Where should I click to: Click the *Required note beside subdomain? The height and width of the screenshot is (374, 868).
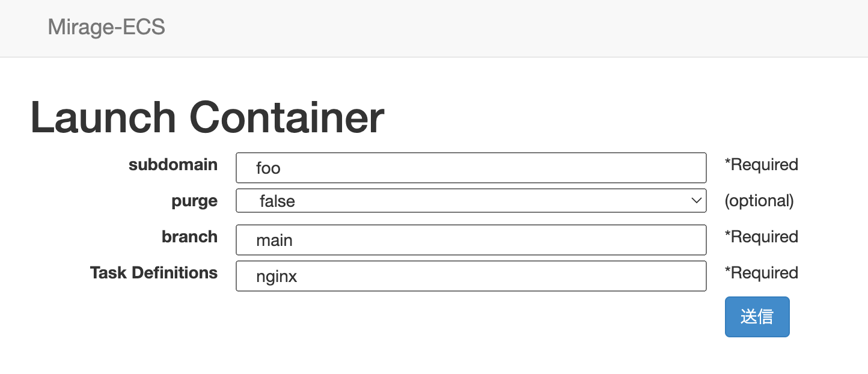coord(761,165)
